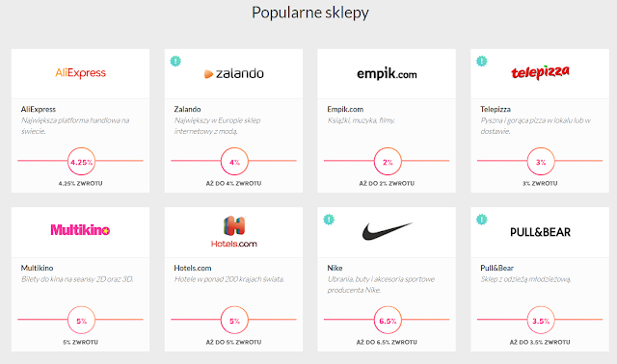This screenshot has height=364, width=617.
Task: Click the teal badge on Telepizza card
Action: (482, 61)
